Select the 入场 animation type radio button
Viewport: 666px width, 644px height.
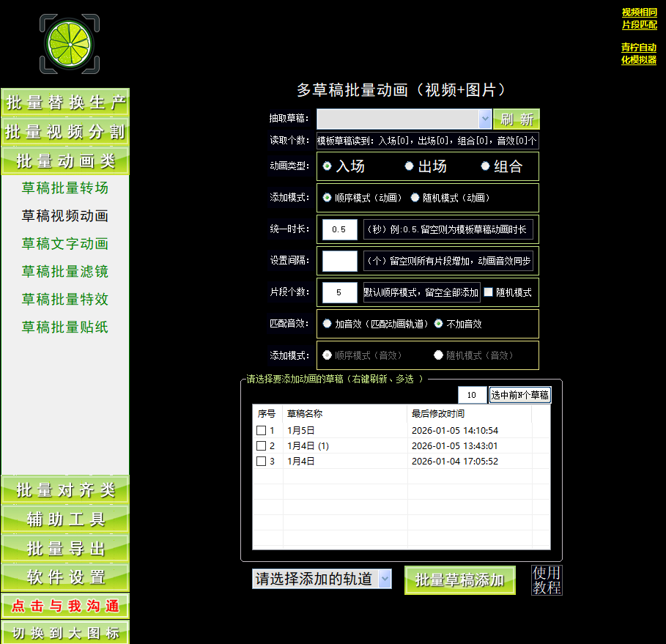coord(327,166)
